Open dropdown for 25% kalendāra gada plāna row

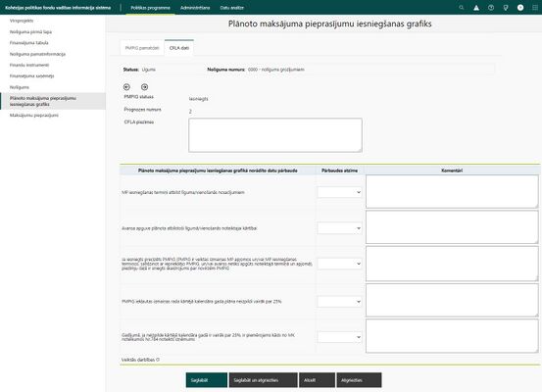[x=339, y=302]
